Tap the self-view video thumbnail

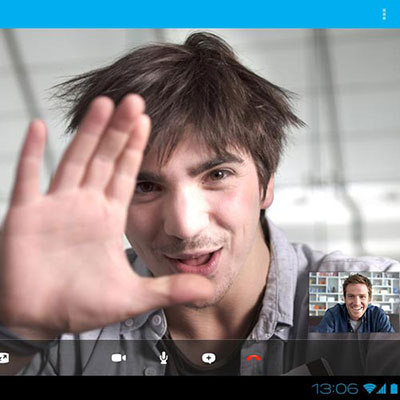pos(354,302)
